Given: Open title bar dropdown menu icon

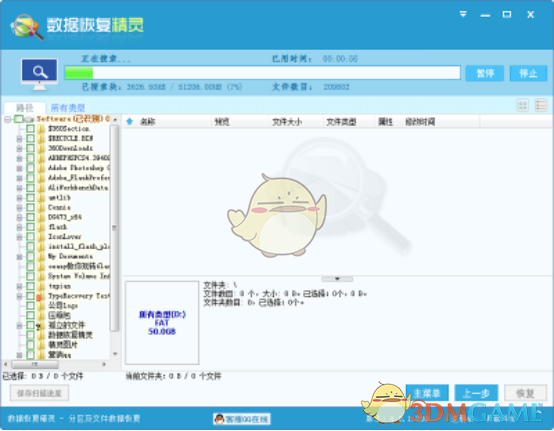Looking at the screenshot, I should (463, 14).
